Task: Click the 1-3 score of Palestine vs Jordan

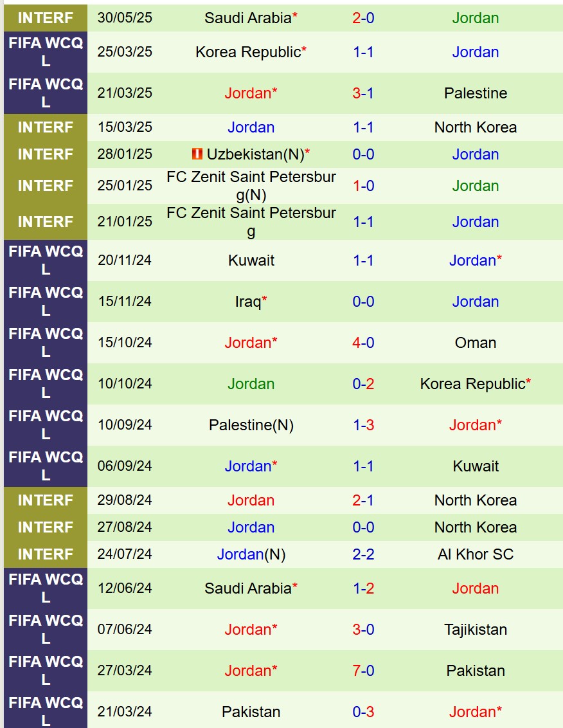Action: pos(363,425)
